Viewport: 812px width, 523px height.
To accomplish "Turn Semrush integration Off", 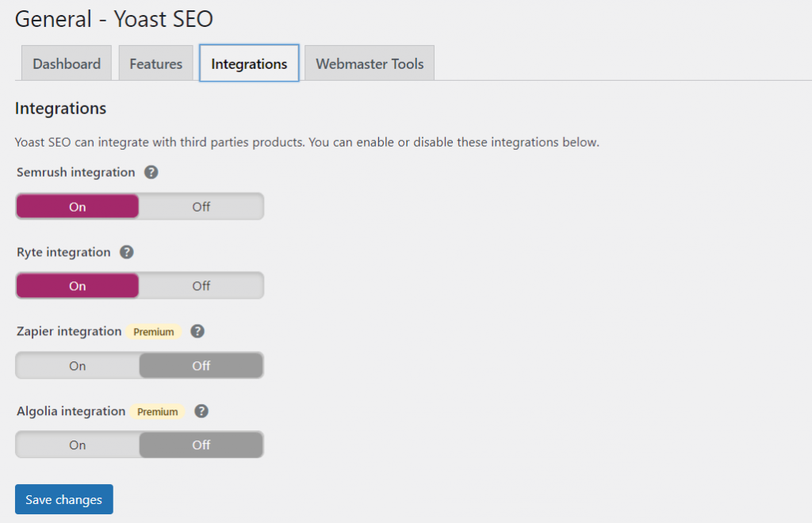I will tap(201, 206).
